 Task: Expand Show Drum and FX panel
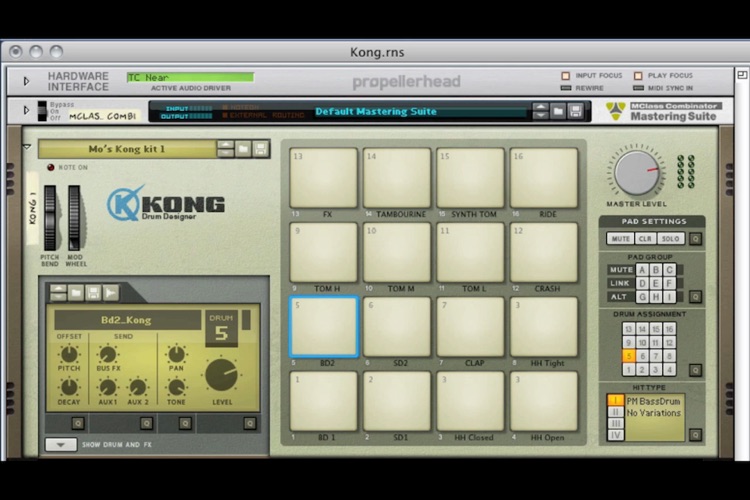pos(61,444)
